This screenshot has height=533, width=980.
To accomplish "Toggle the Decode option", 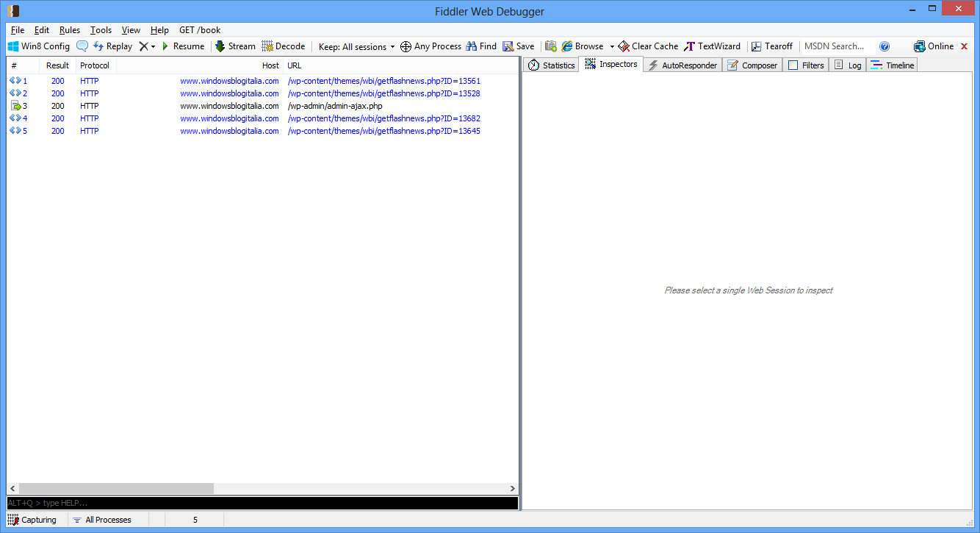I will click(284, 46).
